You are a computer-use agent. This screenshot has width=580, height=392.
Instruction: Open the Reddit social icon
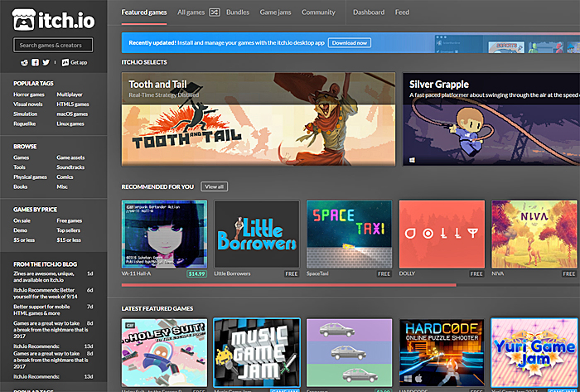pyautogui.click(x=24, y=62)
